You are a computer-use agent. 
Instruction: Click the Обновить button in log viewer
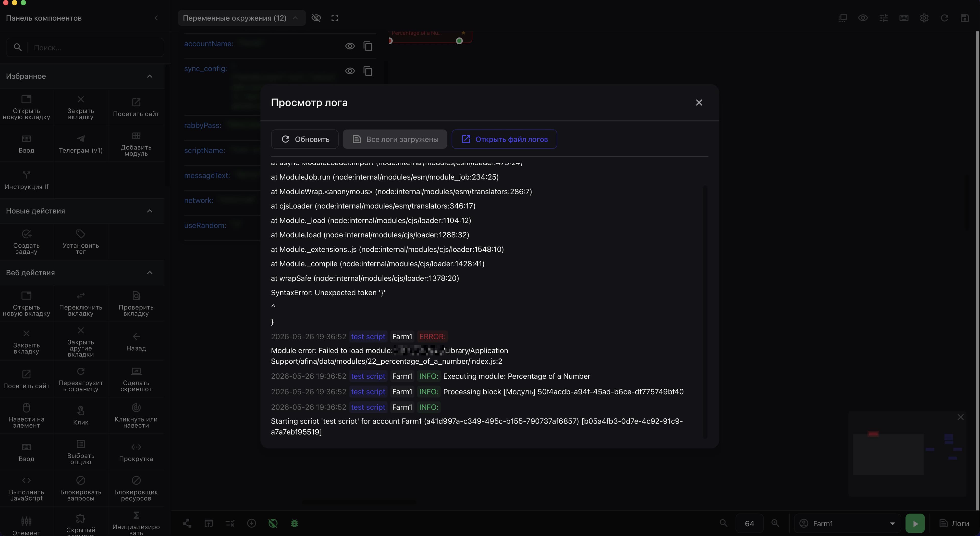305,139
